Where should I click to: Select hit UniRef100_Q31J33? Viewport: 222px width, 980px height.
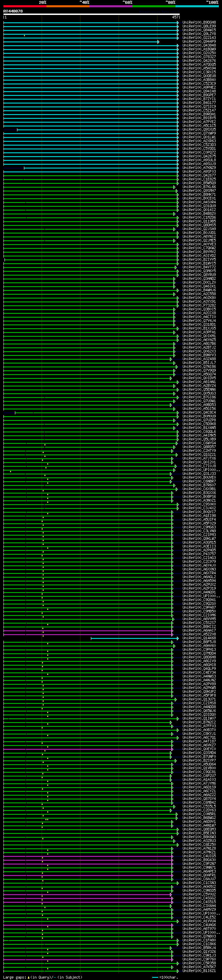199,473
